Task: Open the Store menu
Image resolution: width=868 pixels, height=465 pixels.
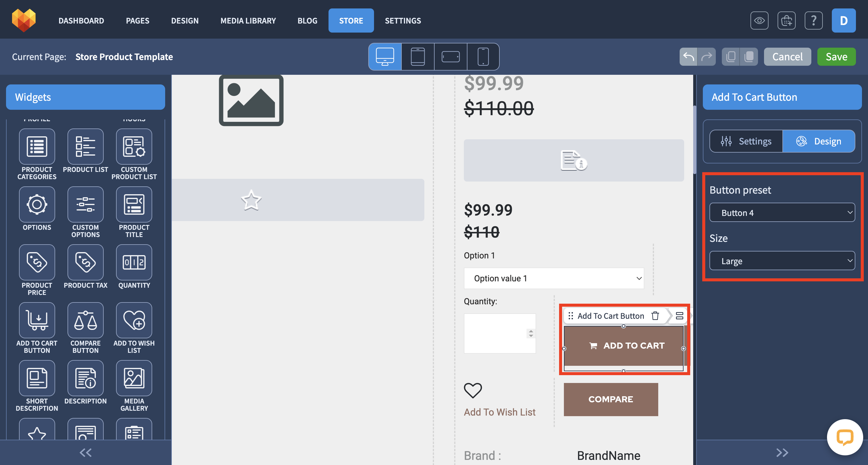Action: click(x=351, y=21)
